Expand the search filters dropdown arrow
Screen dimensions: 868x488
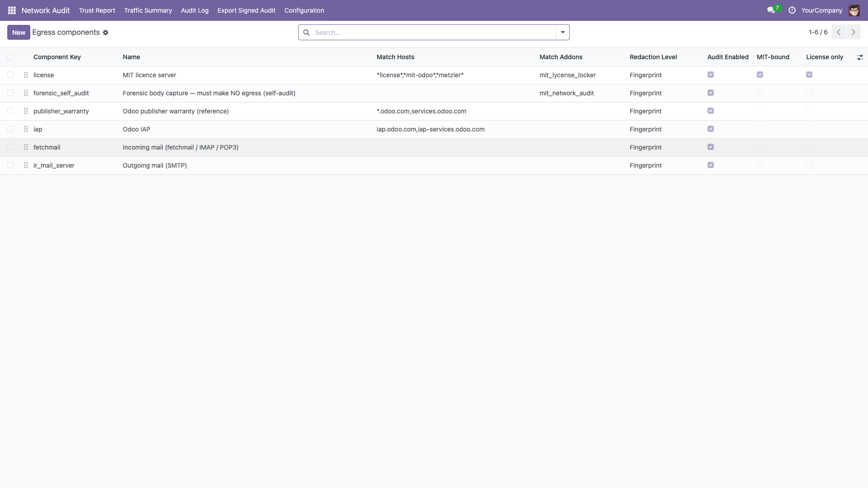pyautogui.click(x=563, y=32)
